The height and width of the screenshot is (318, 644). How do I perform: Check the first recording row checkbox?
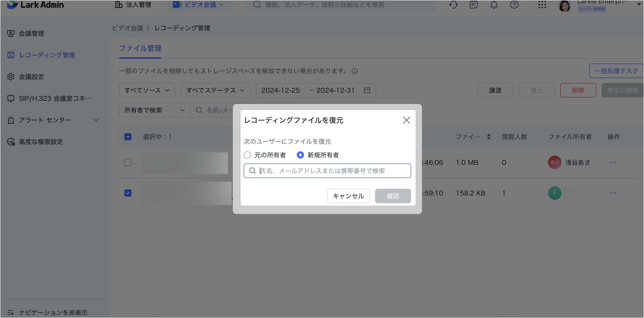tap(128, 163)
